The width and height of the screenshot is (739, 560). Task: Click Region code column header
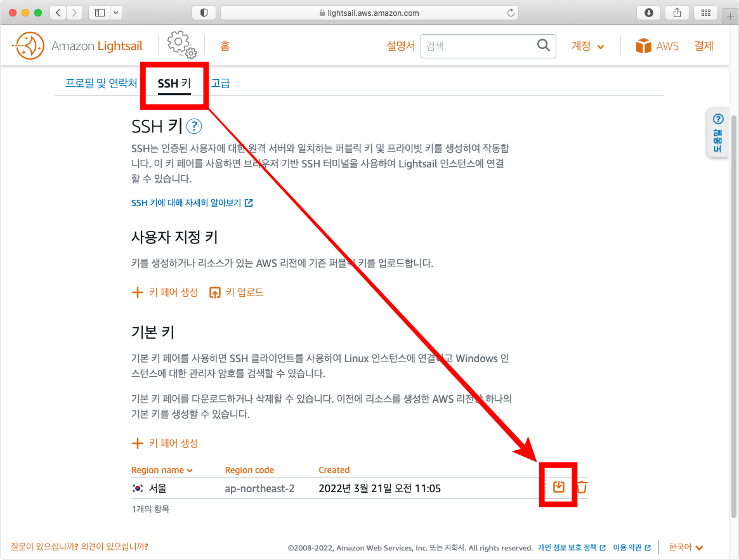point(249,470)
